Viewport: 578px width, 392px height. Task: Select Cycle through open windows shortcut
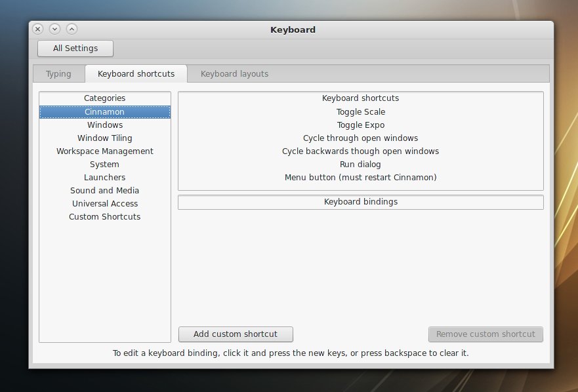[x=361, y=138]
